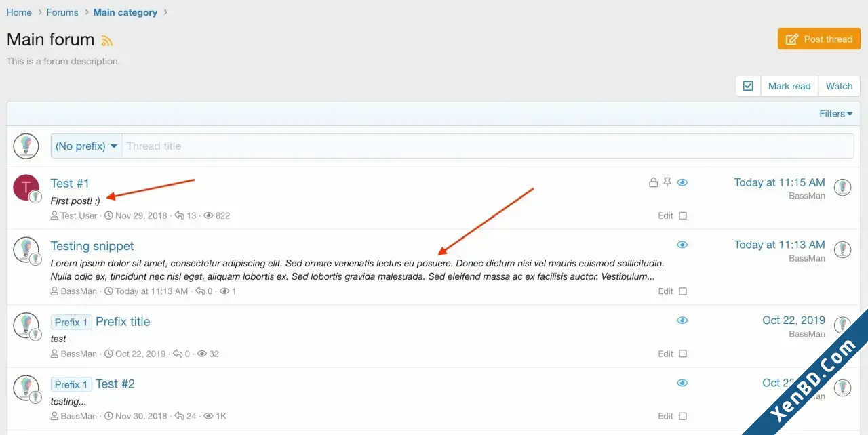Open Today at 11:13 AM last post date link

click(779, 245)
